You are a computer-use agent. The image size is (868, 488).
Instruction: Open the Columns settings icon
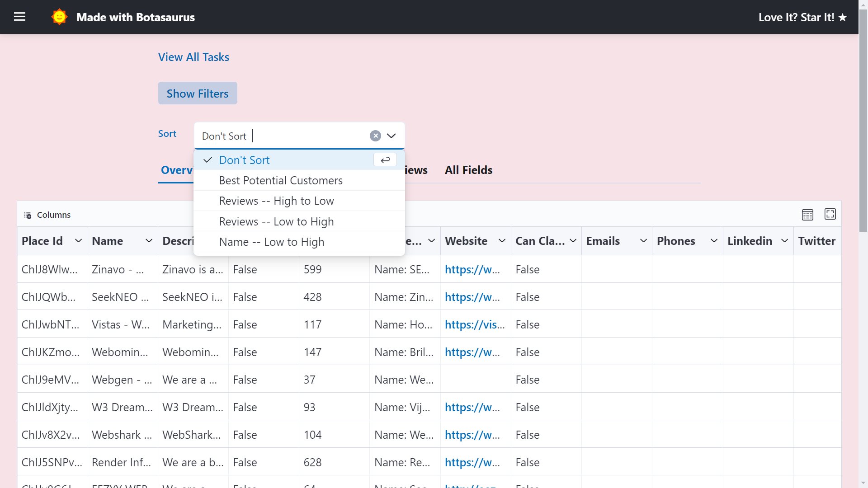click(x=28, y=215)
